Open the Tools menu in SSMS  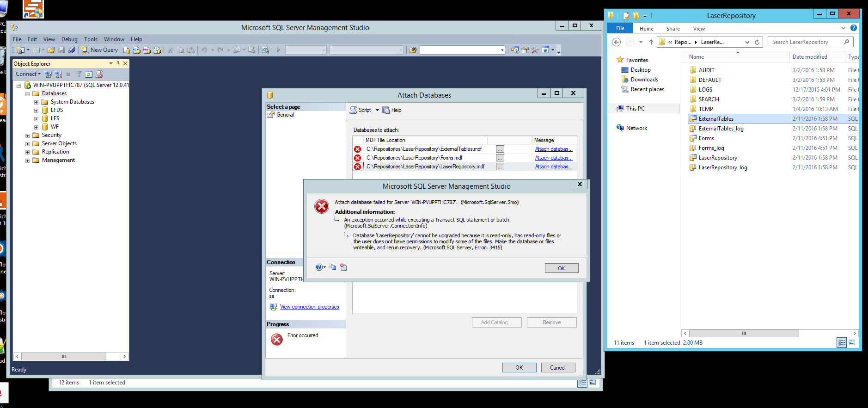(x=91, y=39)
